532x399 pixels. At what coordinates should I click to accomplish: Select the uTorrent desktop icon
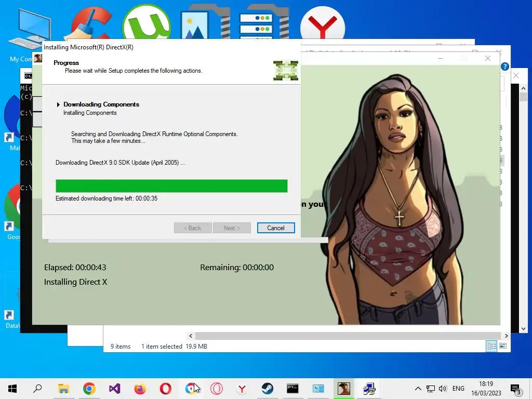[x=147, y=23]
